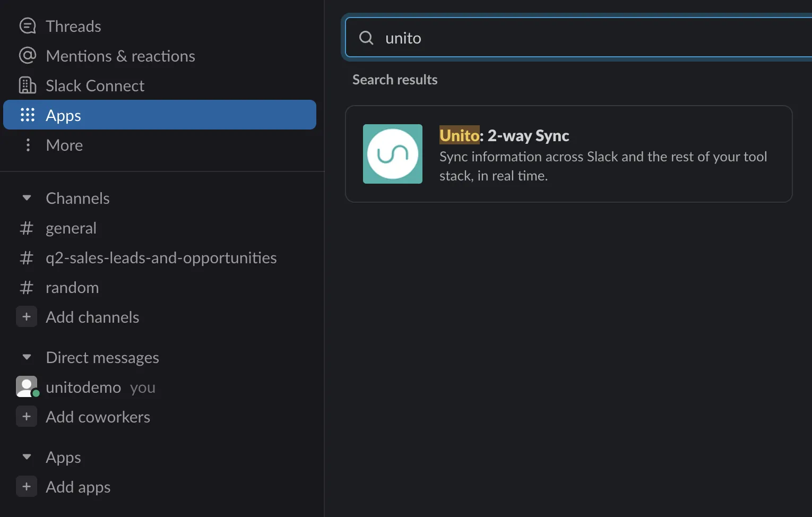The width and height of the screenshot is (812, 517).
Task: Click the plus icon beside Add coworkers
Action: 27,417
